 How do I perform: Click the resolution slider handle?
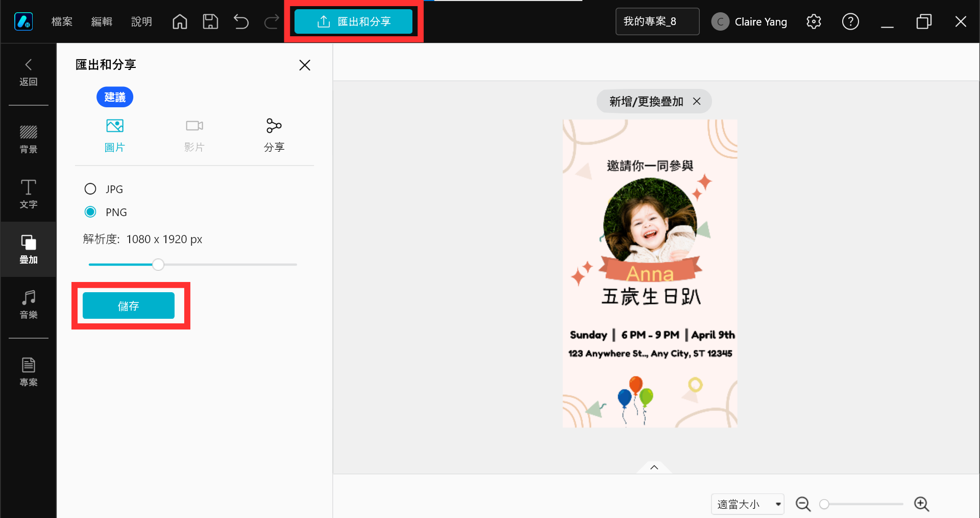(158, 265)
